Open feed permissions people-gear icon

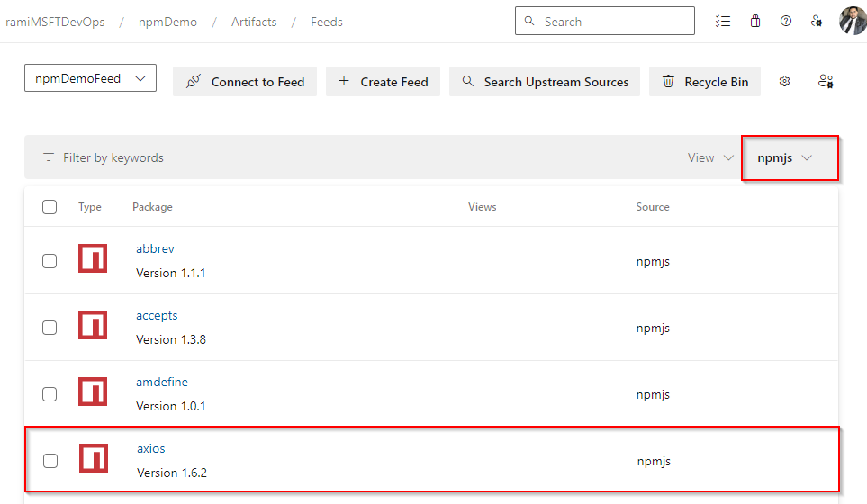(826, 81)
